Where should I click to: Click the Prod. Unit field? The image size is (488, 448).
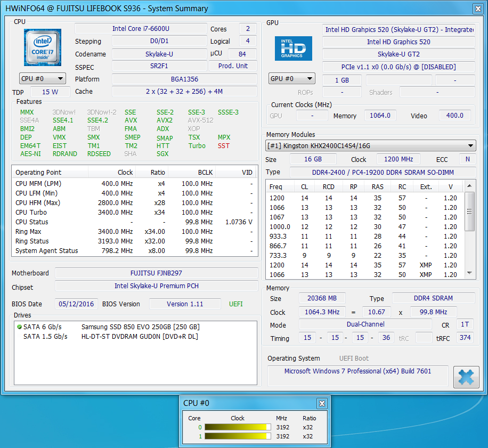233,66
